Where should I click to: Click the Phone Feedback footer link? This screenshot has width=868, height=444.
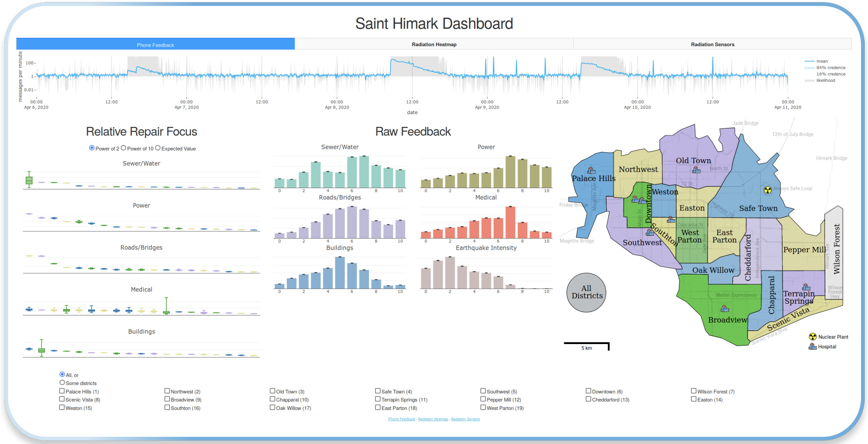[402, 419]
